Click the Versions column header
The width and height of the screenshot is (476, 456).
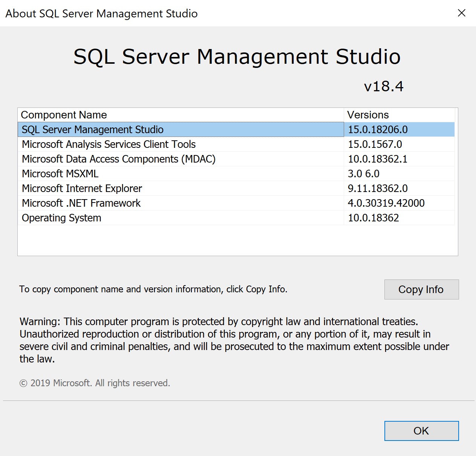point(368,115)
